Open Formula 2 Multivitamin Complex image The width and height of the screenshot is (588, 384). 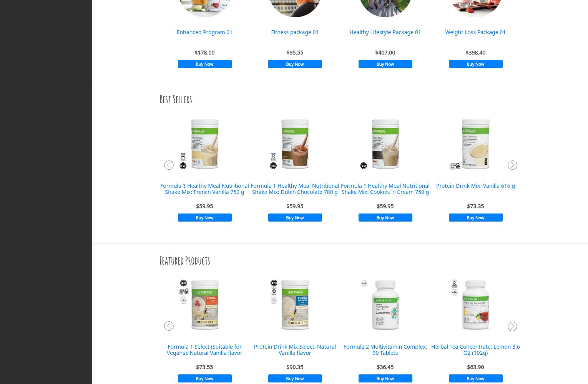coord(385,305)
